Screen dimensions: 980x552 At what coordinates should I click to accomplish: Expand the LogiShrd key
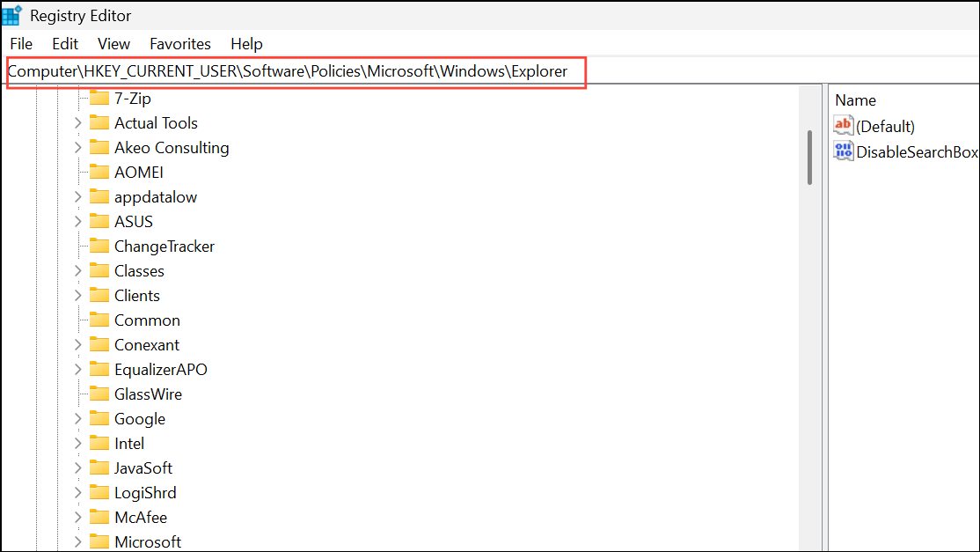pyautogui.click(x=78, y=493)
